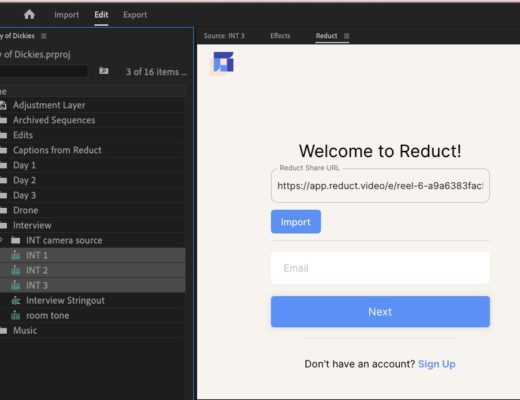The width and height of the screenshot is (520, 400).
Task: Click the INT 3 sequence icon
Action: (x=16, y=285)
